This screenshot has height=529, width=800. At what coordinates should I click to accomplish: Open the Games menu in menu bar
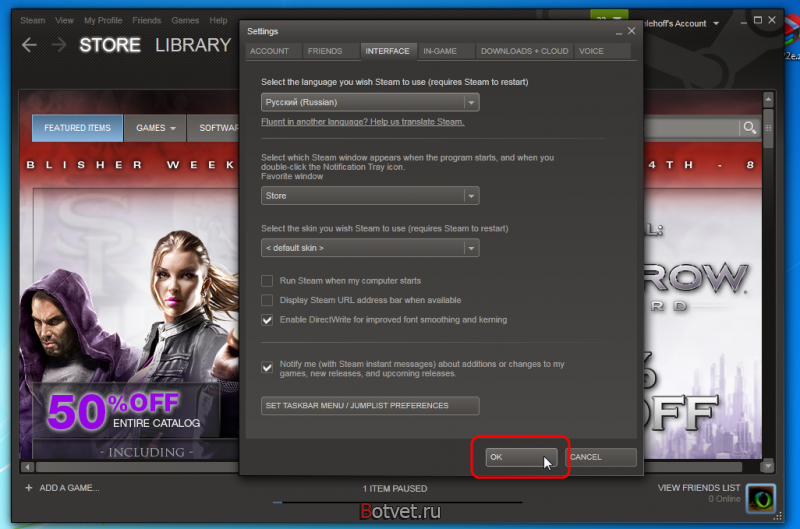[x=185, y=20]
